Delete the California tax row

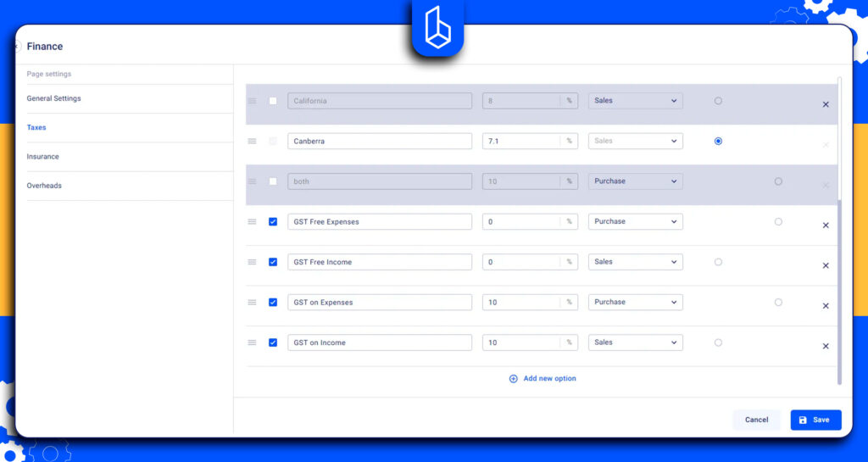point(826,104)
